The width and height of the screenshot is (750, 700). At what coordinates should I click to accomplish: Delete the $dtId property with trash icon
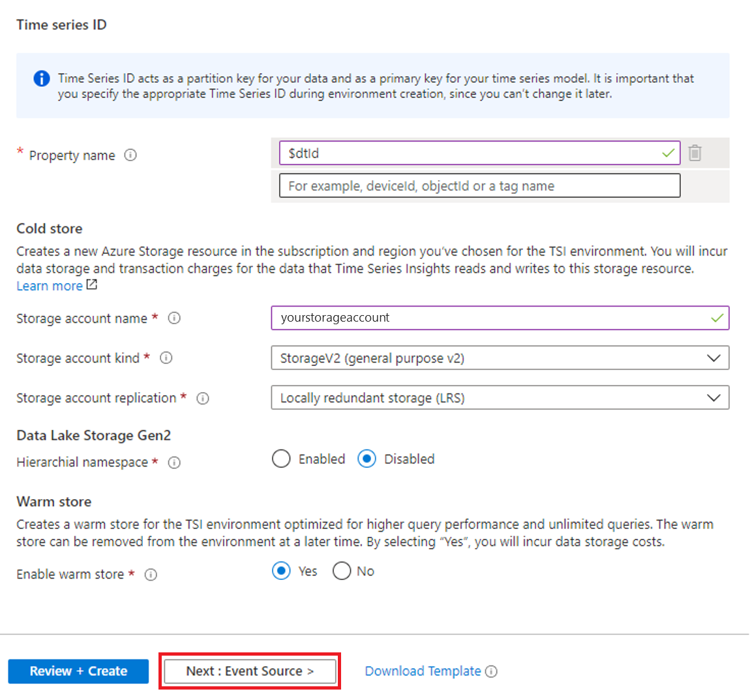[x=695, y=153]
